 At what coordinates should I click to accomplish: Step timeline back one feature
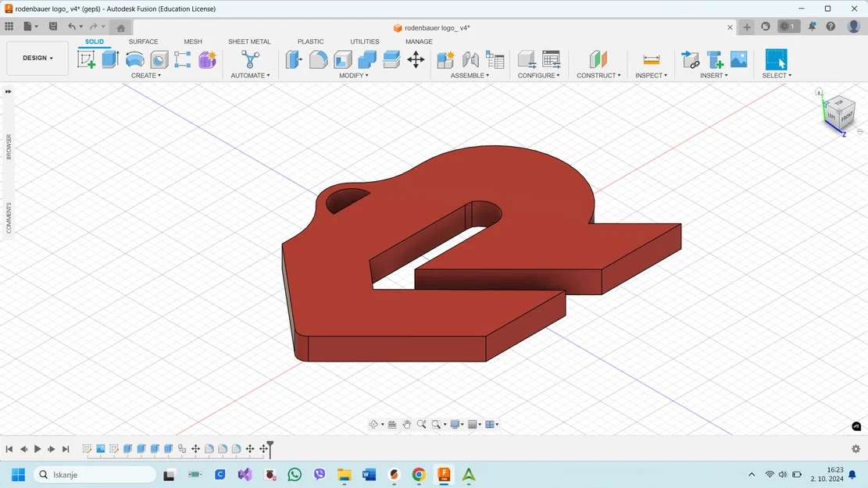point(23,449)
